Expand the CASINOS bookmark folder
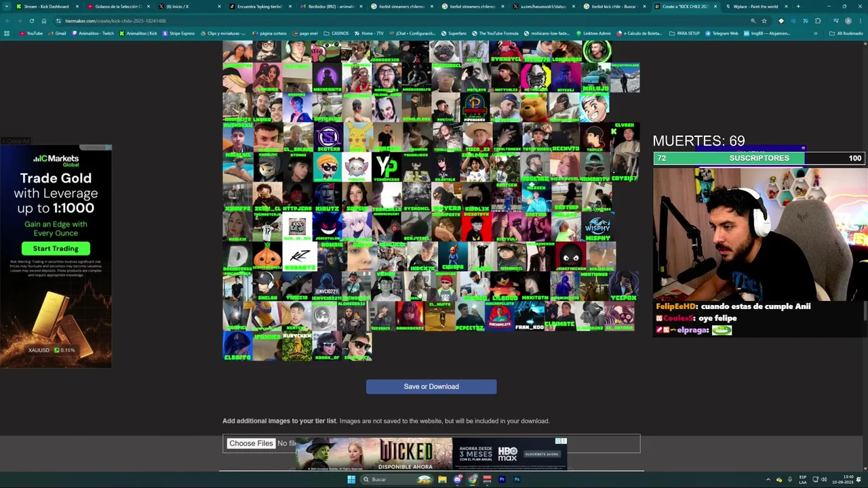This screenshot has width=868, height=488. (x=336, y=33)
